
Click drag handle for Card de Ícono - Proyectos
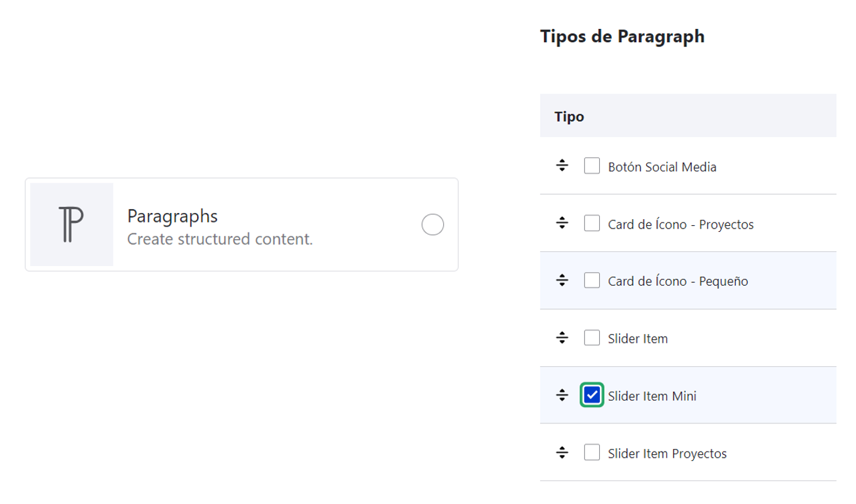coord(563,224)
